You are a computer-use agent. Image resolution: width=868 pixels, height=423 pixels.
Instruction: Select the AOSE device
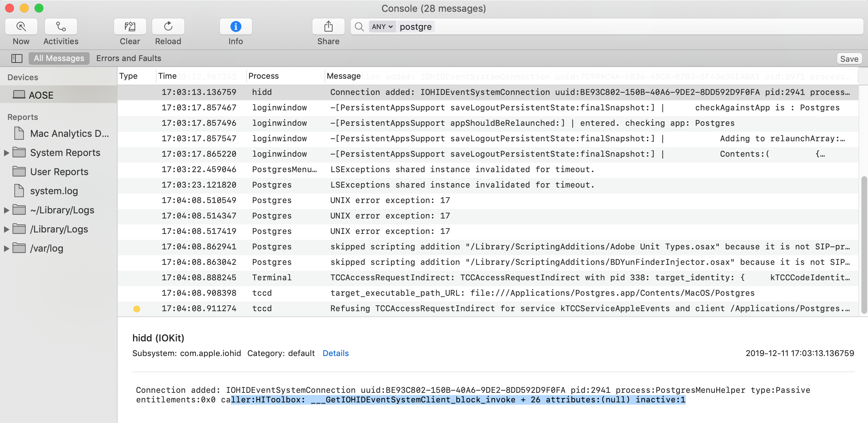click(x=40, y=95)
